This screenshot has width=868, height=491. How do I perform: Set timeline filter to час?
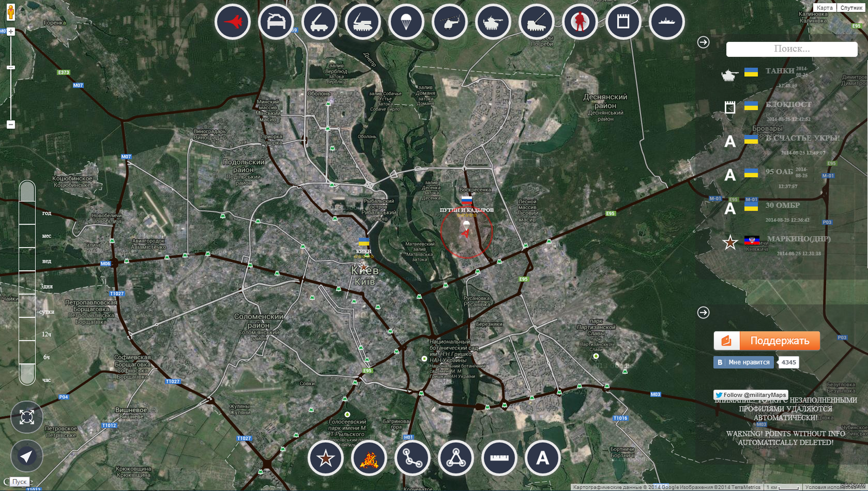tap(47, 380)
